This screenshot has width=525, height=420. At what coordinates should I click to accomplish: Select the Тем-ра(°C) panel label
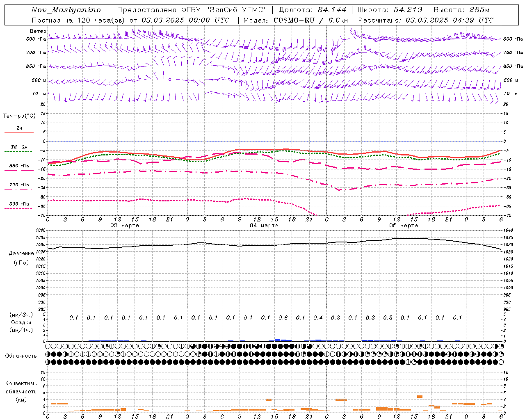tap(19, 116)
